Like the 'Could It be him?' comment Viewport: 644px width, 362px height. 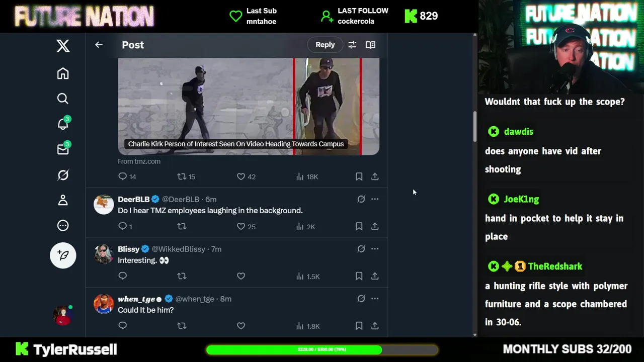click(x=241, y=326)
